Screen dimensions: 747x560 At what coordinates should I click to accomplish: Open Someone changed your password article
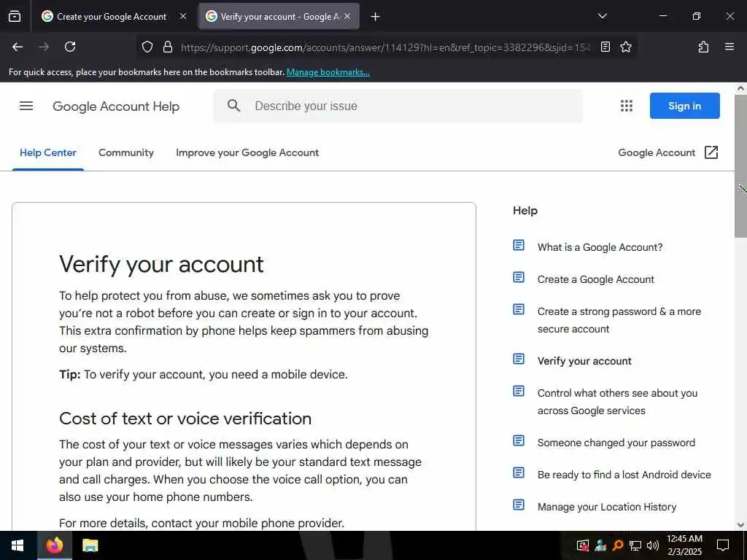click(x=616, y=443)
